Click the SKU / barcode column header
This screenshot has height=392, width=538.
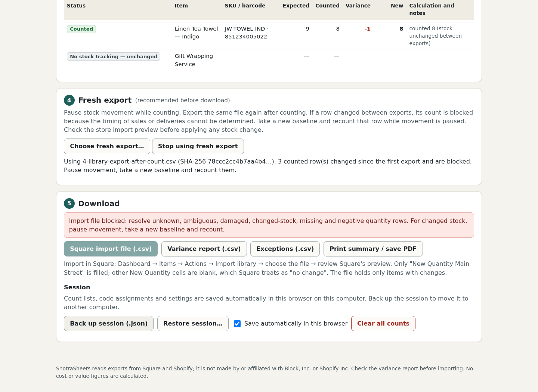(x=245, y=6)
